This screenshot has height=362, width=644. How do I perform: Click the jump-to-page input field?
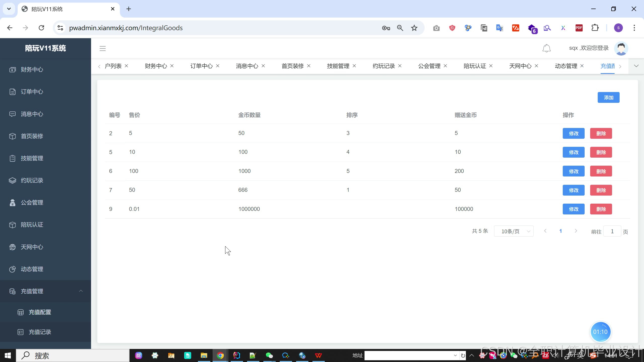point(612,231)
